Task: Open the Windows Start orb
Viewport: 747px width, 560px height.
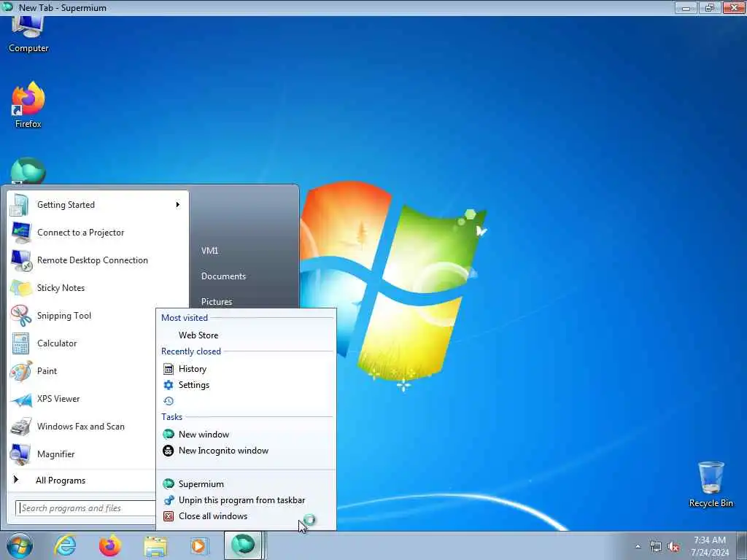Action: [x=19, y=545]
